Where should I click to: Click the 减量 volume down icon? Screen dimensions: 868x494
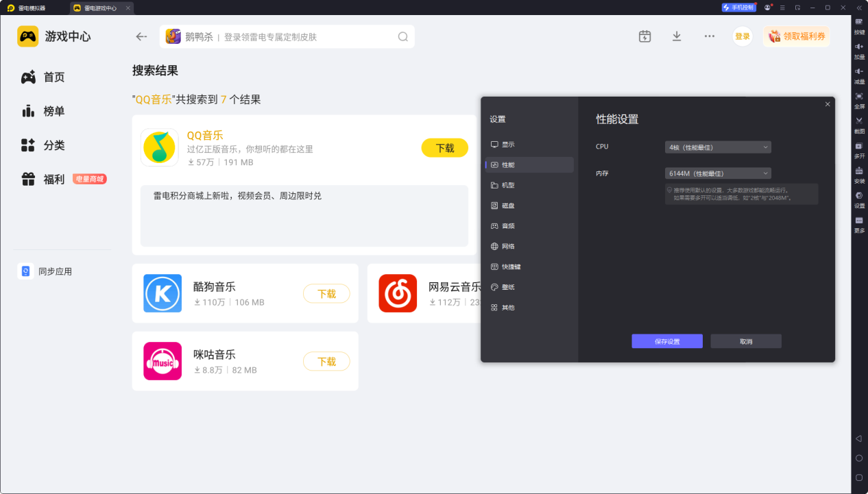(x=859, y=71)
